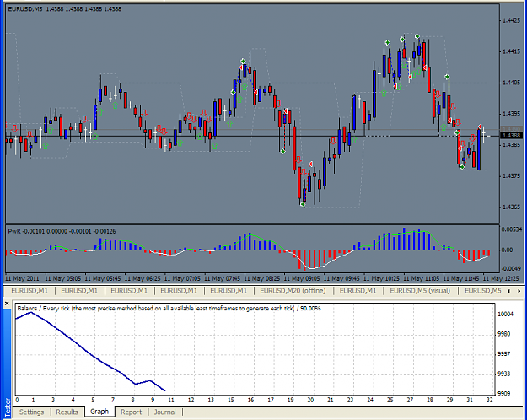Click the Balance / Every tick graph title
Screen dimensions: 527x420
click(x=169, y=309)
